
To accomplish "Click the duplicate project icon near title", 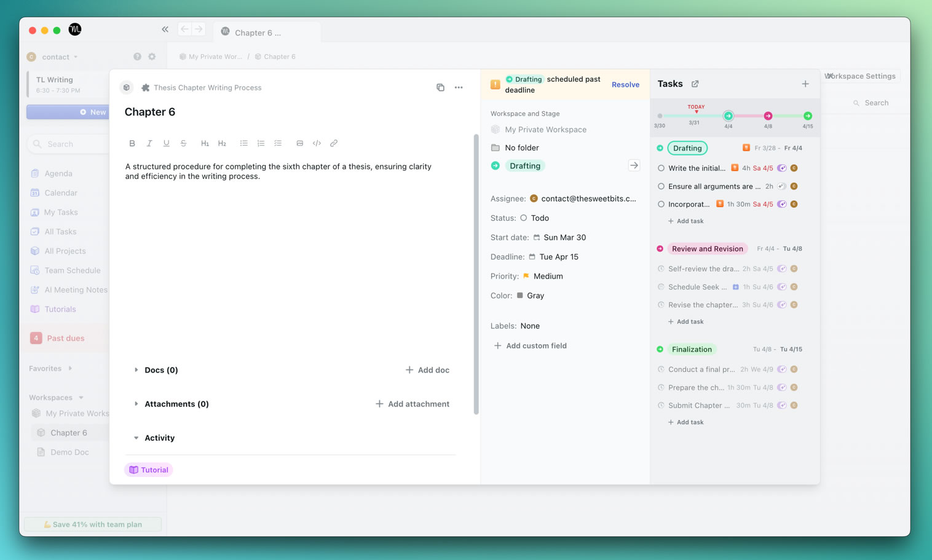I will (x=440, y=87).
